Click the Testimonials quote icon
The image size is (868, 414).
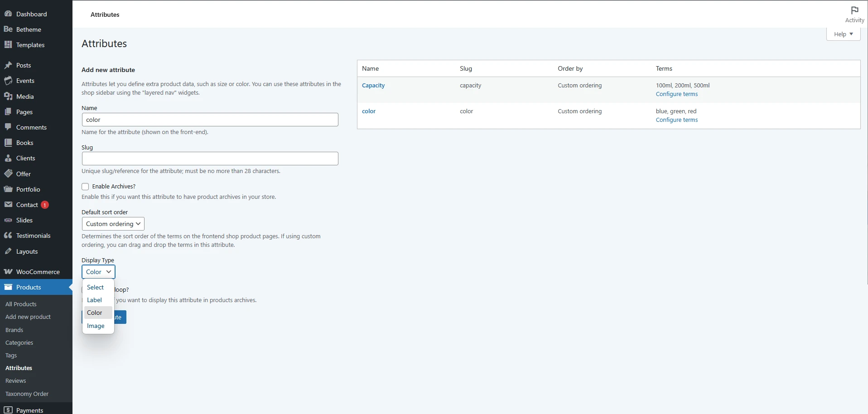tap(8, 236)
